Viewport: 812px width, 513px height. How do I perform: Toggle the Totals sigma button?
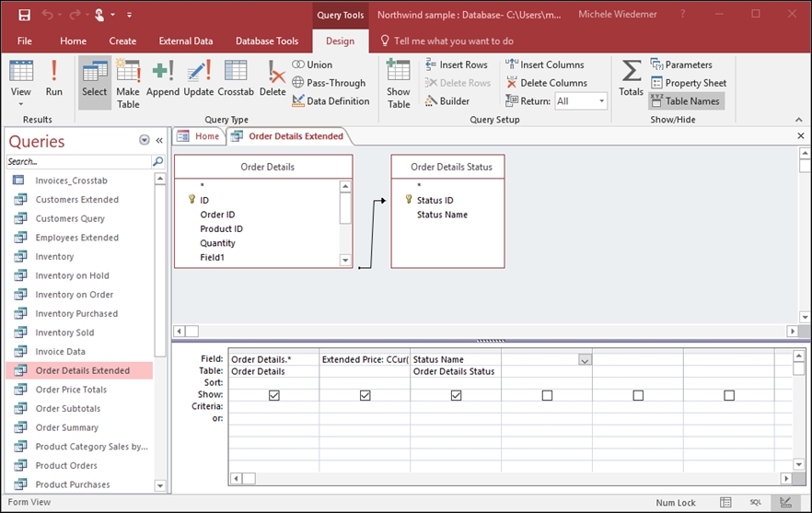(631, 78)
